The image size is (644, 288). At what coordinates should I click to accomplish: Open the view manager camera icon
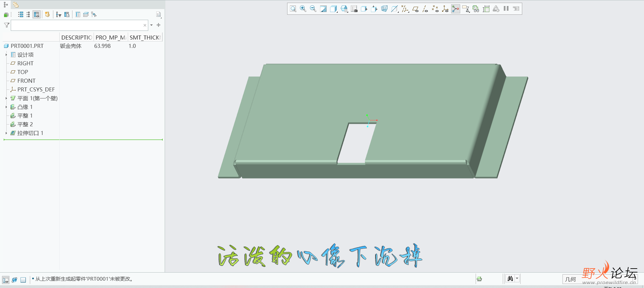click(354, 9)
